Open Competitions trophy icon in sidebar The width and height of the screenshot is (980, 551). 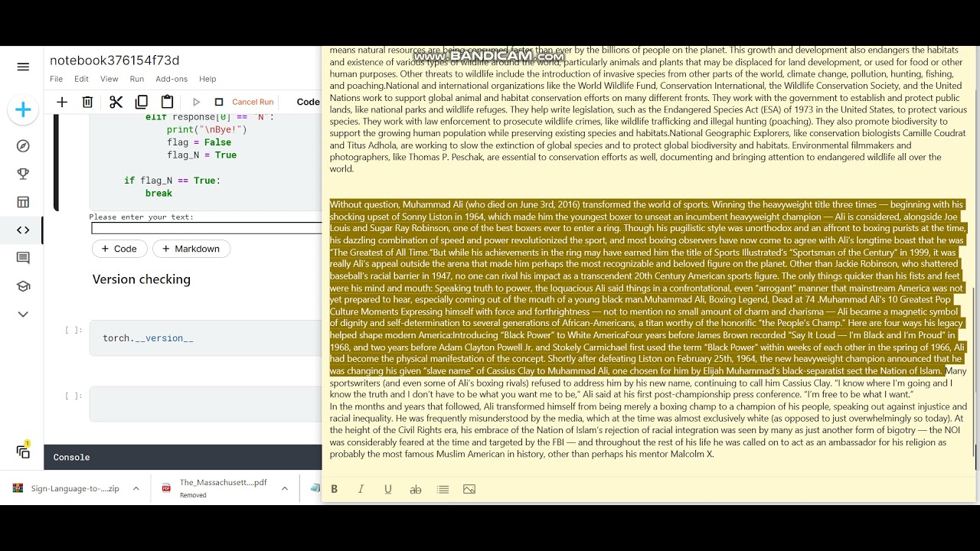[23, 174]
